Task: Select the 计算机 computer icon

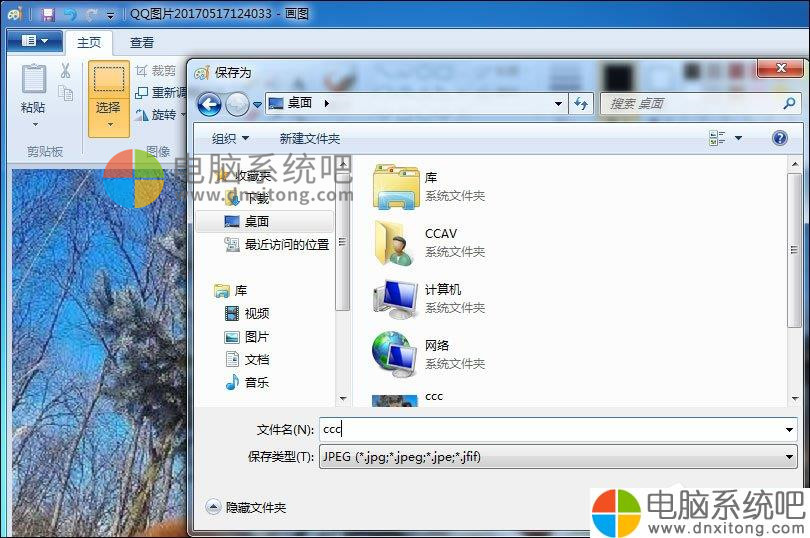Action: pos(396,299)
